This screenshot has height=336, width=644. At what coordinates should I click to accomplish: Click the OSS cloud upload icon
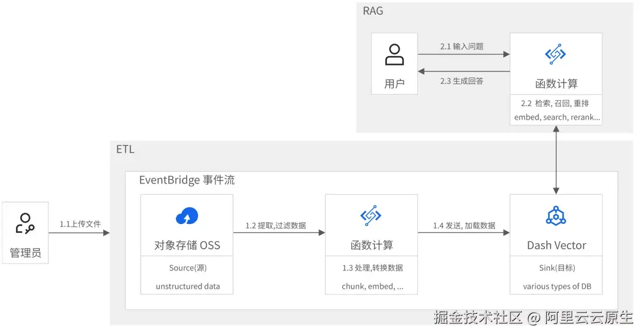pyautogui.click(x=187, y=216)
